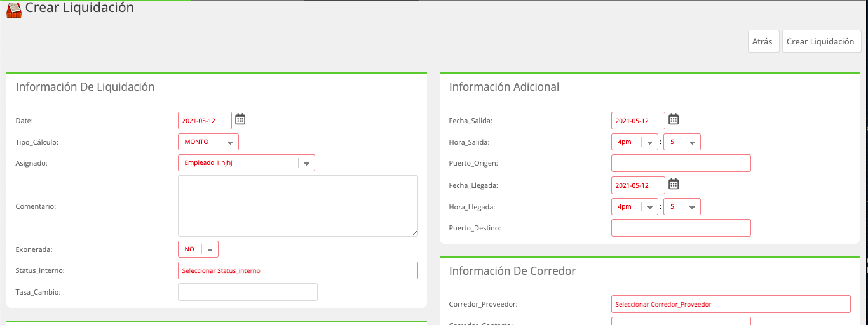Click the Atrás button
The height and width of the screenshot is (325, 868).
763,41
